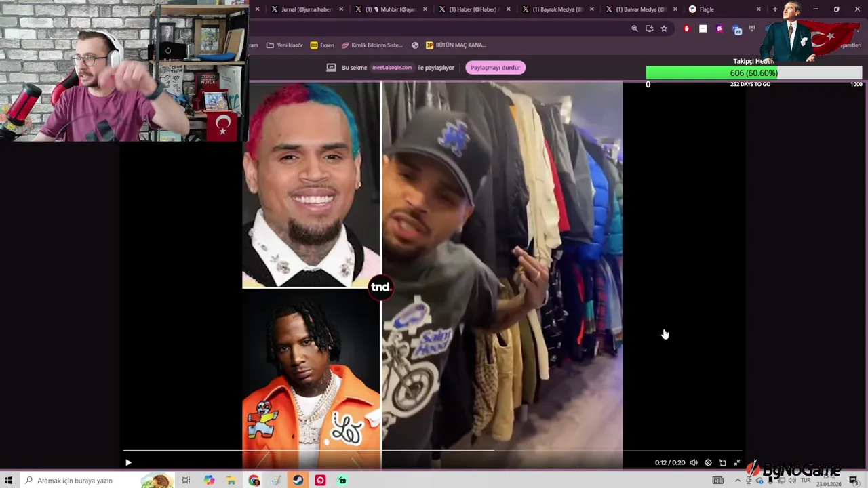Open Kimlik Bildirim Sistemi bookmark

pos(372,45)
